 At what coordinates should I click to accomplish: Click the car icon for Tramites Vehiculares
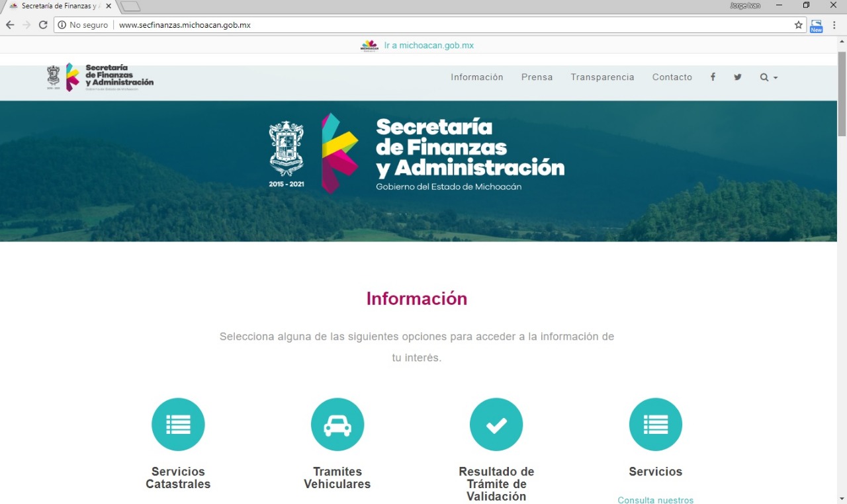point(337,424)
